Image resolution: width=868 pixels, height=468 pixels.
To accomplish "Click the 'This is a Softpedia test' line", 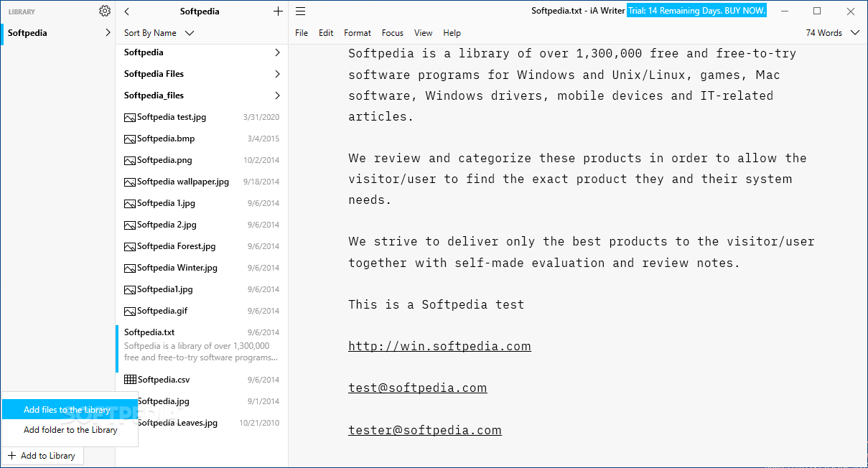I will click(x=437, y=304).
